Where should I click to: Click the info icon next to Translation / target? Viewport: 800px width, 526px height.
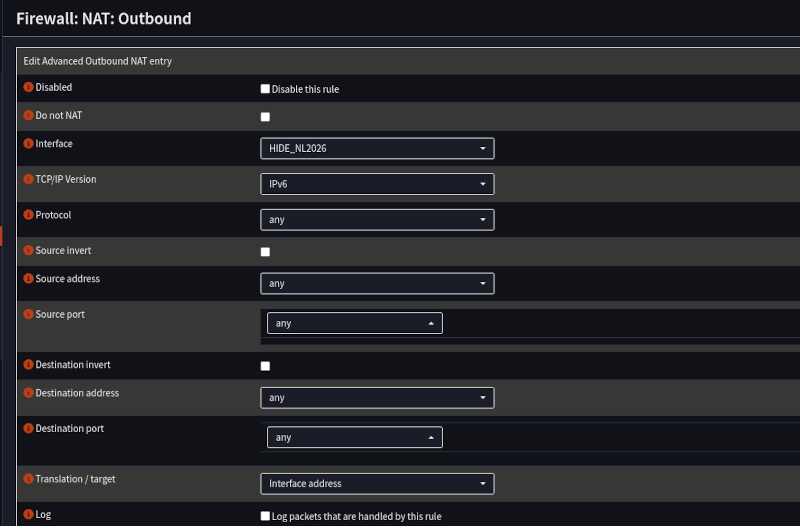[x=28, y=480]
